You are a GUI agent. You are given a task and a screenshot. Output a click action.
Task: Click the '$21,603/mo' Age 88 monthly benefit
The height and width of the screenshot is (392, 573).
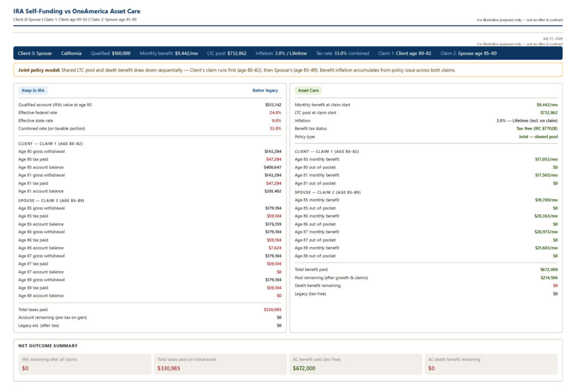[x=546, y=248]
